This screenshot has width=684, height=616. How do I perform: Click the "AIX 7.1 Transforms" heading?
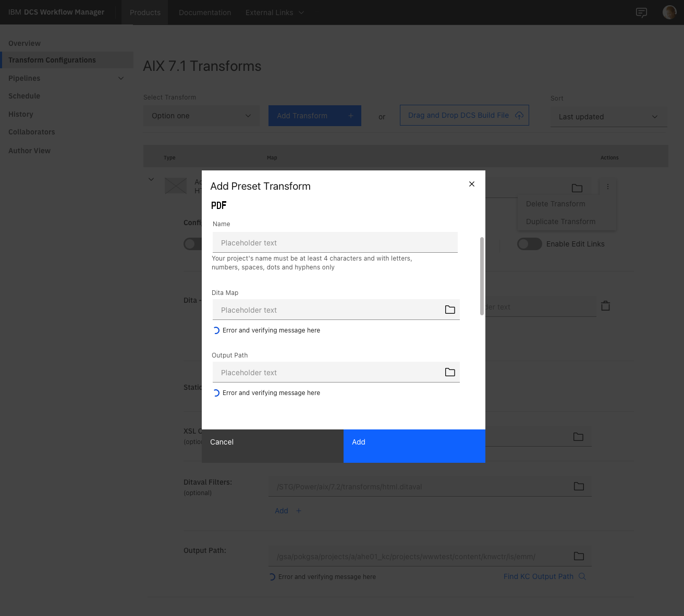[202, 66]
